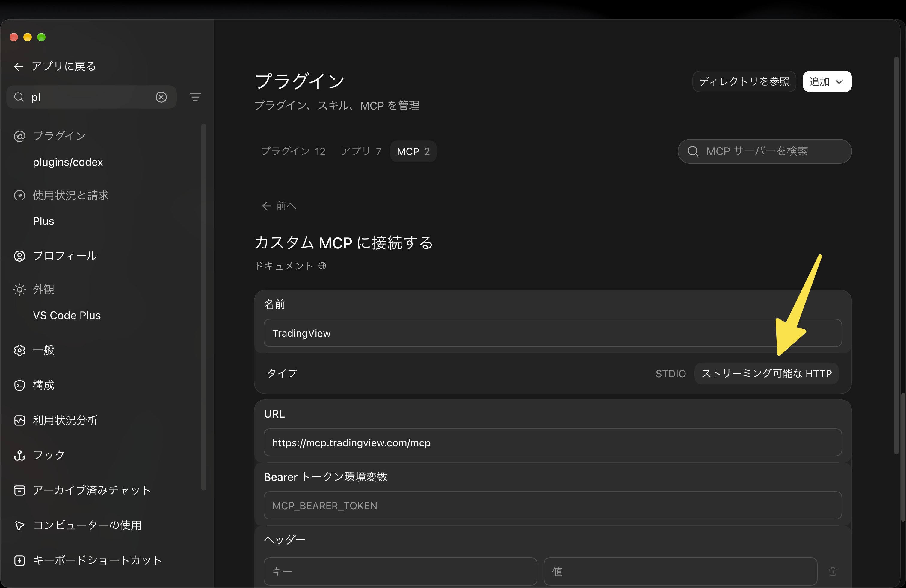Viewport: 906px width, 588px height.
Task: Click the header キー input field
Action: click(x=400, y=571)
